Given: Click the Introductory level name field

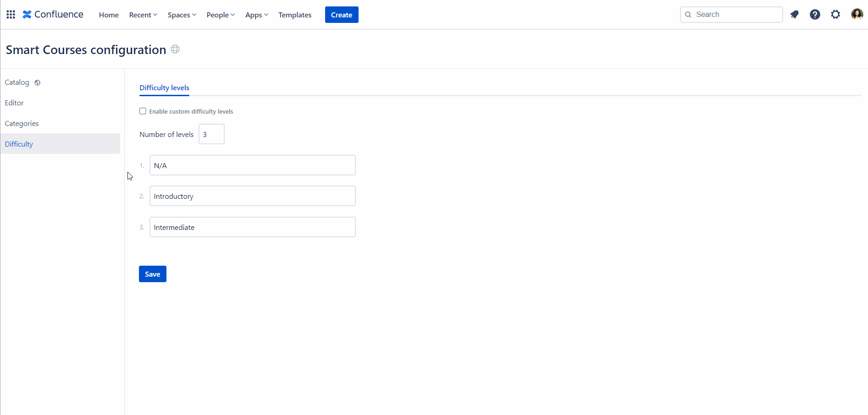Looking at the screenshot, I should (252, 196).
